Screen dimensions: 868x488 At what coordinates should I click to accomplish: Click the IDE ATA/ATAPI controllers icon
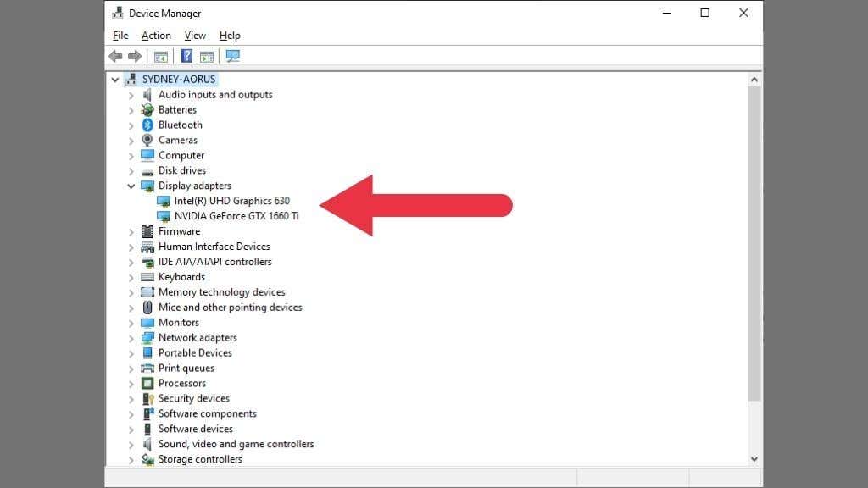tap(147, 262)
